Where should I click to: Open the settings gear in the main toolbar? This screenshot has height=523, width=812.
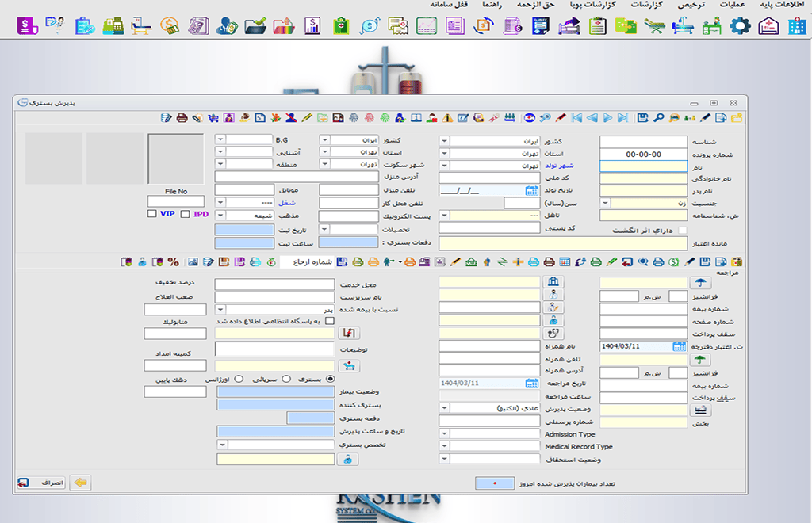pos(740,25)
